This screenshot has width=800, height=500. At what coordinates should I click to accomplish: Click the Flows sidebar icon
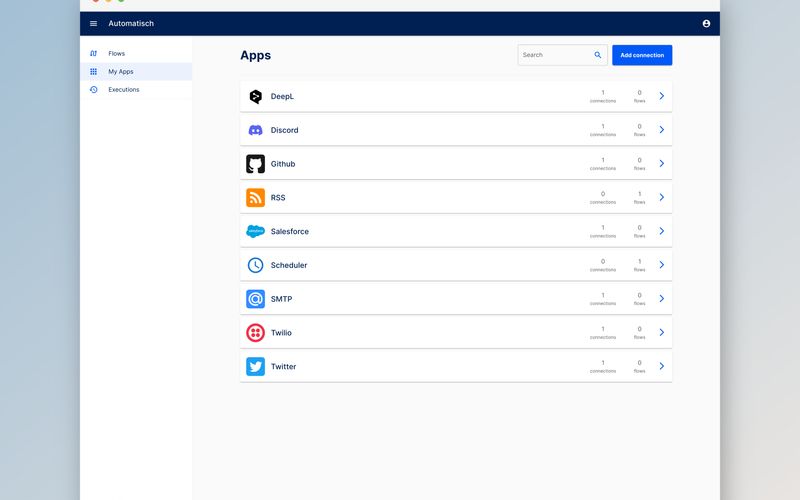pos(93,53)
